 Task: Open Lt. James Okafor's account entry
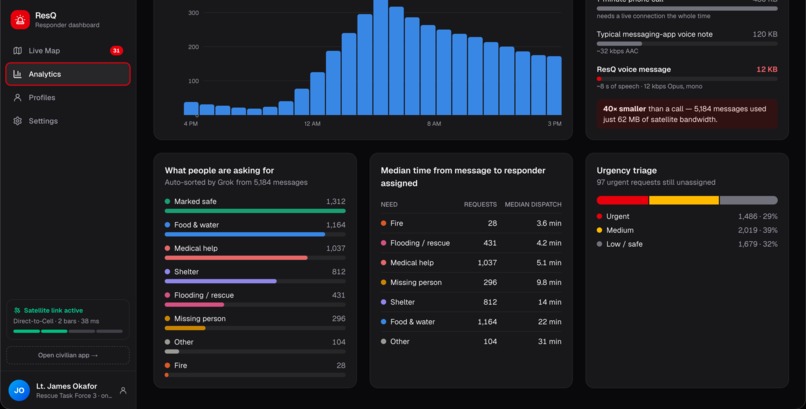click(x=68, y=391)
